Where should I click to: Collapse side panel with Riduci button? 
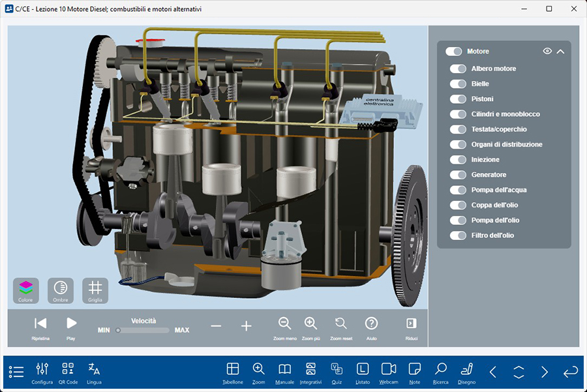click(x=411, y=324)
